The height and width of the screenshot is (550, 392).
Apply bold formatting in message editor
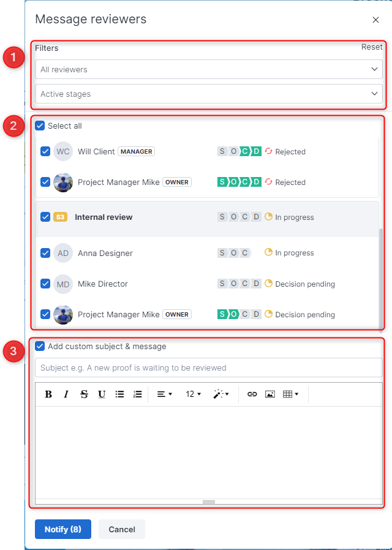click(x=48, y=394)
